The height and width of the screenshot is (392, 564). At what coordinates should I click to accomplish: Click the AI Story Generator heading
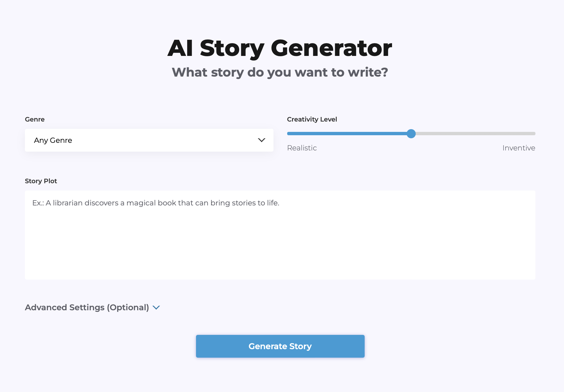280,48
